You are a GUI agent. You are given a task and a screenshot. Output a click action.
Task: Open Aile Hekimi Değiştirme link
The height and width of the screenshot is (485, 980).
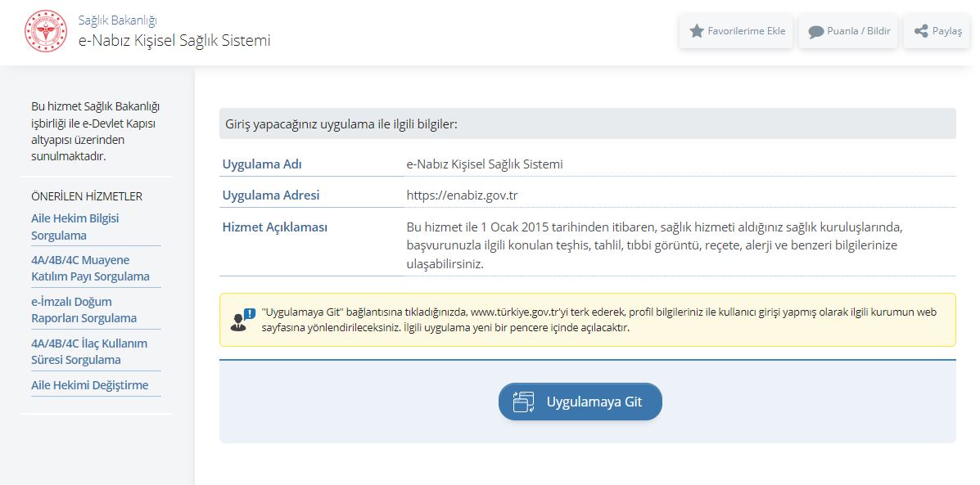point(90,385)
